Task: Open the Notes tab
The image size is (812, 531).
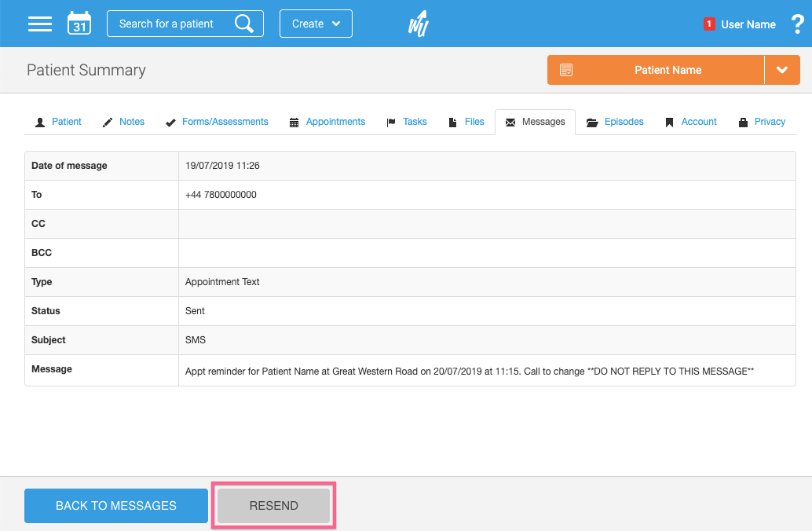Action: (x=124, y=122)
